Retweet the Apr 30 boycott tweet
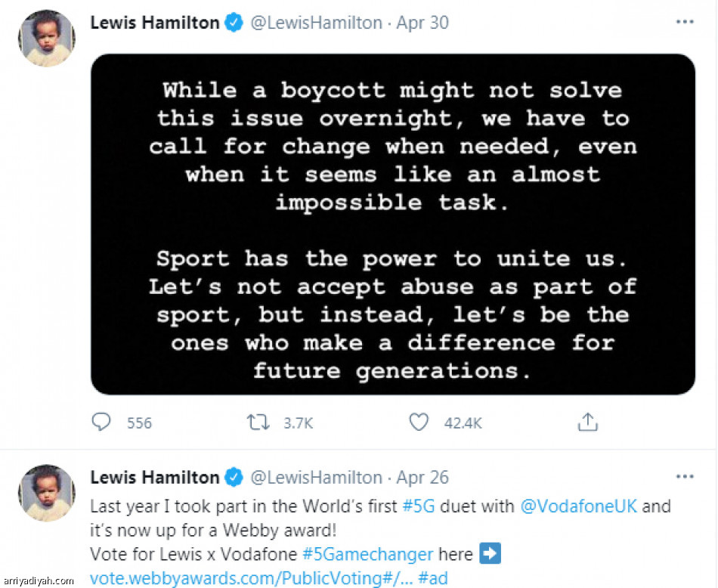Image resolution: width=718 pixels, height=588 pixels. tap(259, 422)
